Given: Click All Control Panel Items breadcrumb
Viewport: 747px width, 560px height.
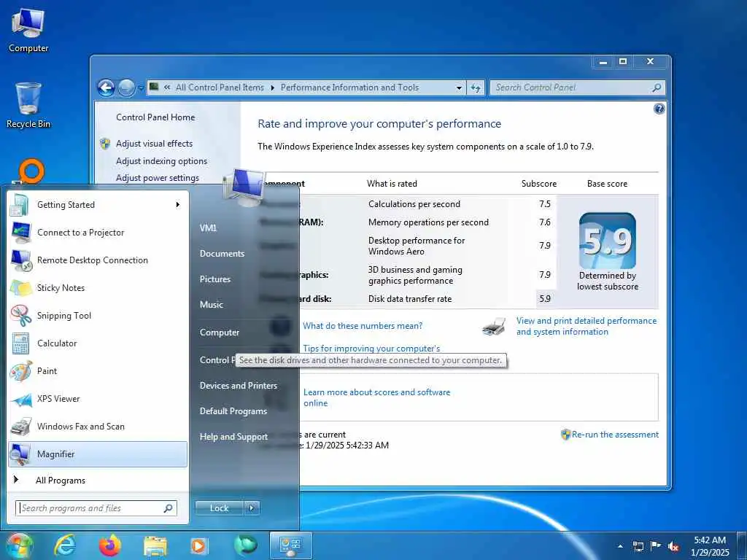Looking at the screenshot, I should coord(220,87).
